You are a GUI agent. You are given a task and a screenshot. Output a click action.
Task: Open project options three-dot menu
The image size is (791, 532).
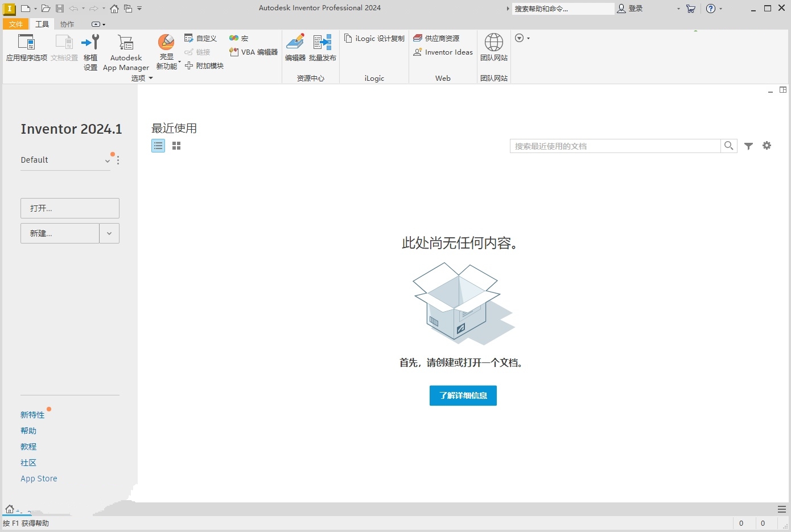point(118,160)
